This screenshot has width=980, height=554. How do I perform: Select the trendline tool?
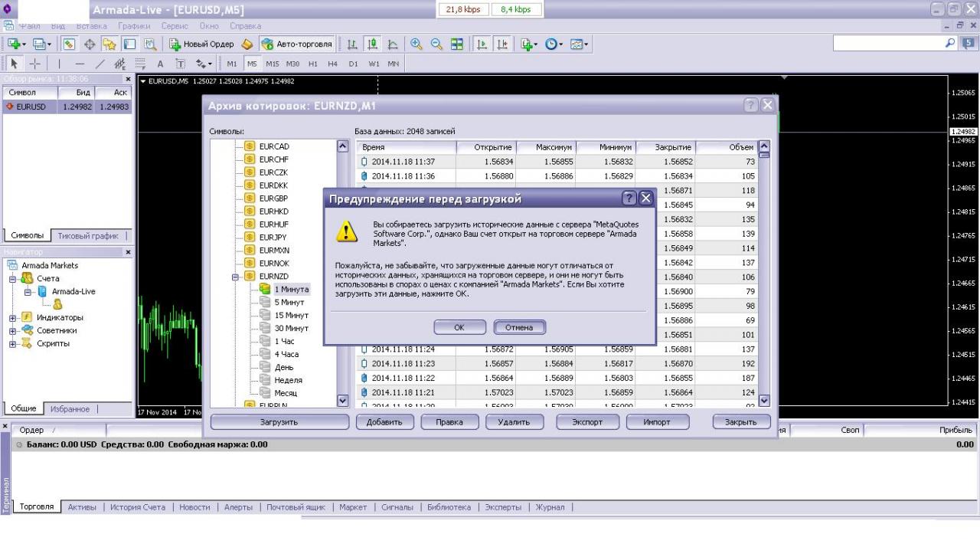tap(100, 64)
